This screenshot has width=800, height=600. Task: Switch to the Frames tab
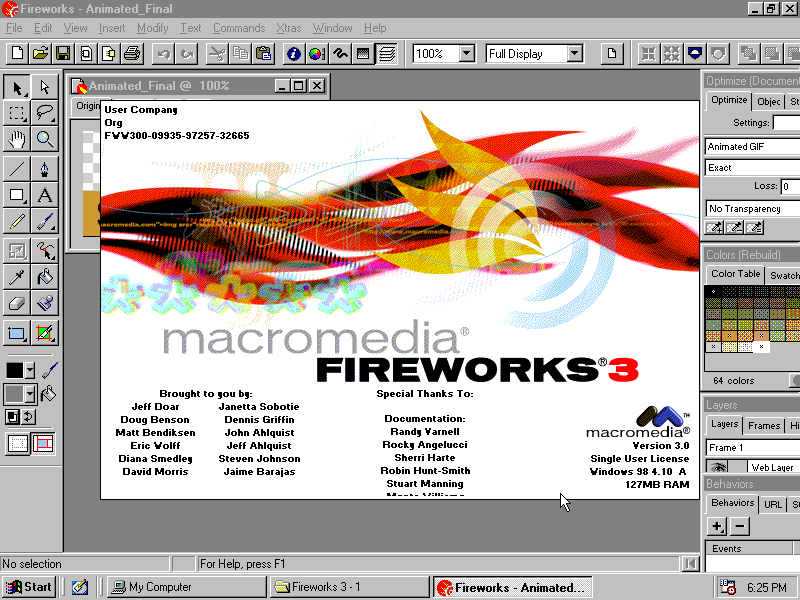[764, 426]
